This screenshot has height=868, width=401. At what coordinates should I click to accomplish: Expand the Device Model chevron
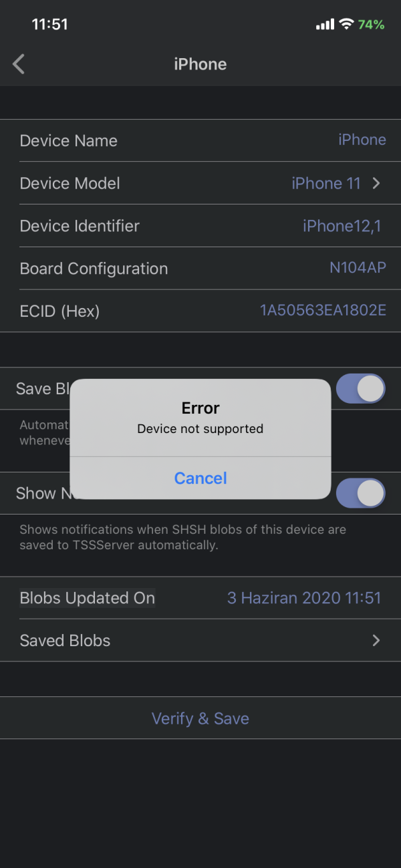(x=376, y=183)
